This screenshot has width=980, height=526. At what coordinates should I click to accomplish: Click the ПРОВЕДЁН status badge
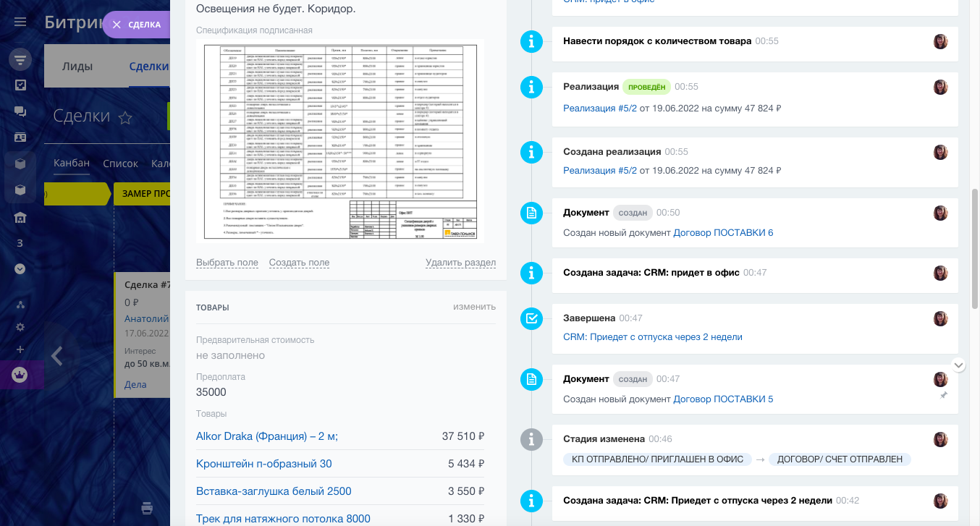pos(646,87)
